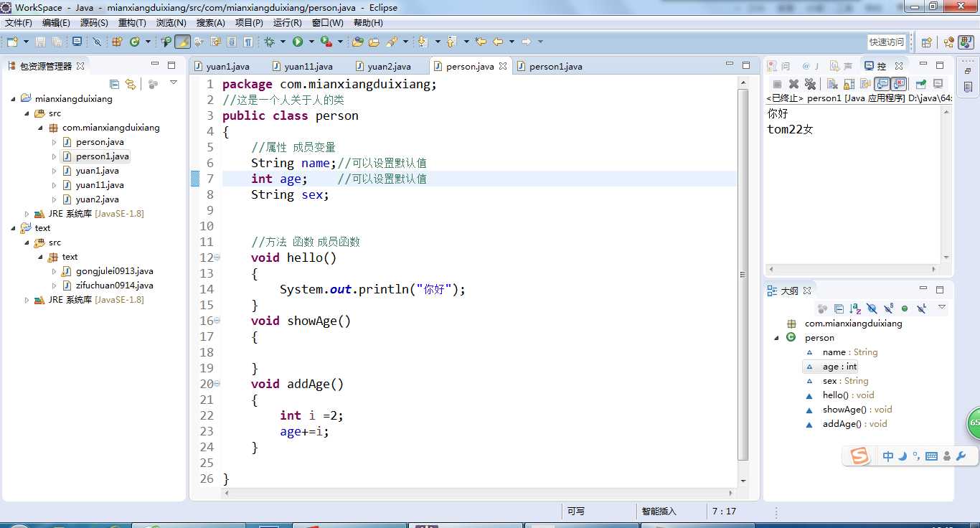The width and height of the screenshot is (980, 528).
Task: Open the 运行(R) menu
Action: pos(288,23)
